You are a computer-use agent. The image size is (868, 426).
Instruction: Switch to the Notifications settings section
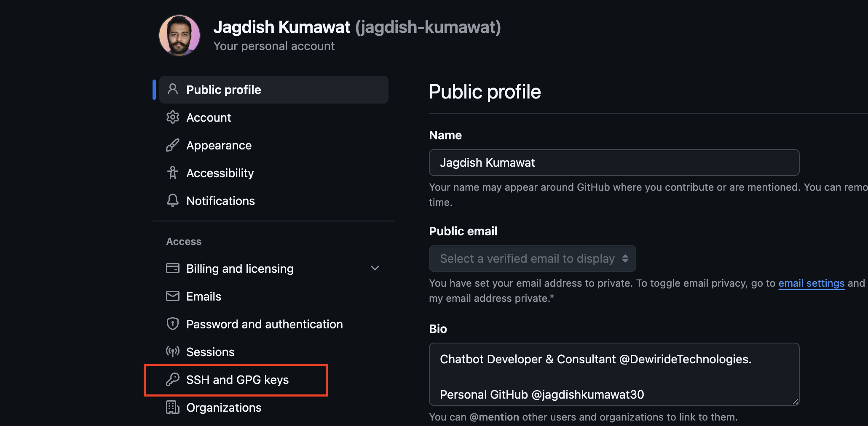tap(220, 201)
